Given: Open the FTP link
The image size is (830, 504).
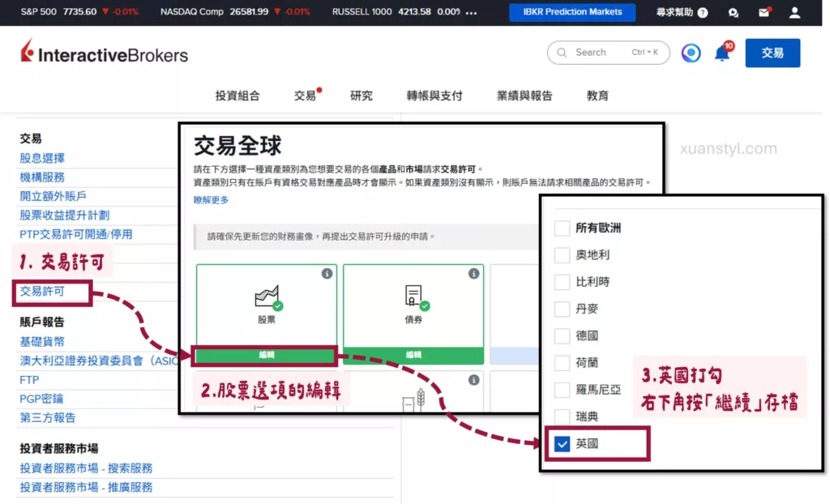Looking at the screenshot, I should tap(29, 380).
